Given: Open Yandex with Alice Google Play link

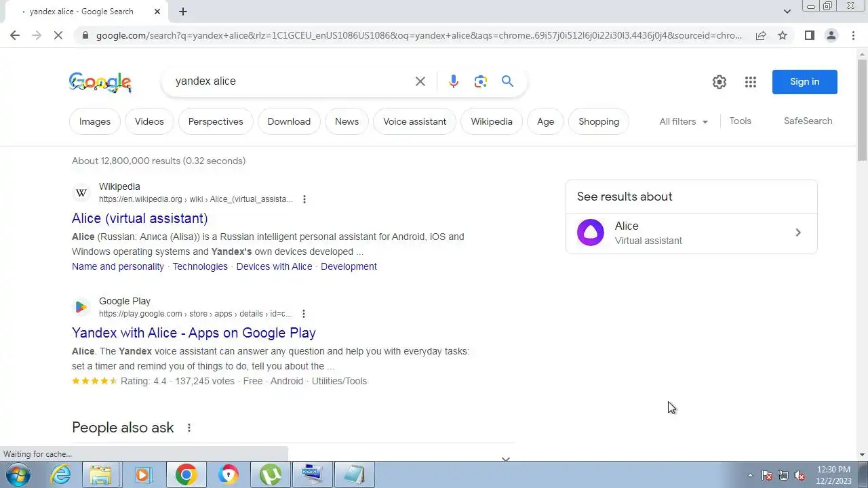Looking at the screenshot, I should 194,333.
